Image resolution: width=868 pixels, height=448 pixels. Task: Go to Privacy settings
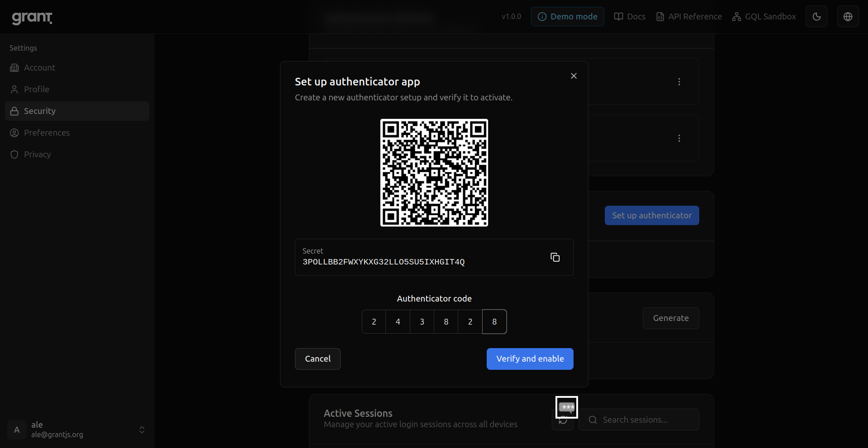pos(77,155)
